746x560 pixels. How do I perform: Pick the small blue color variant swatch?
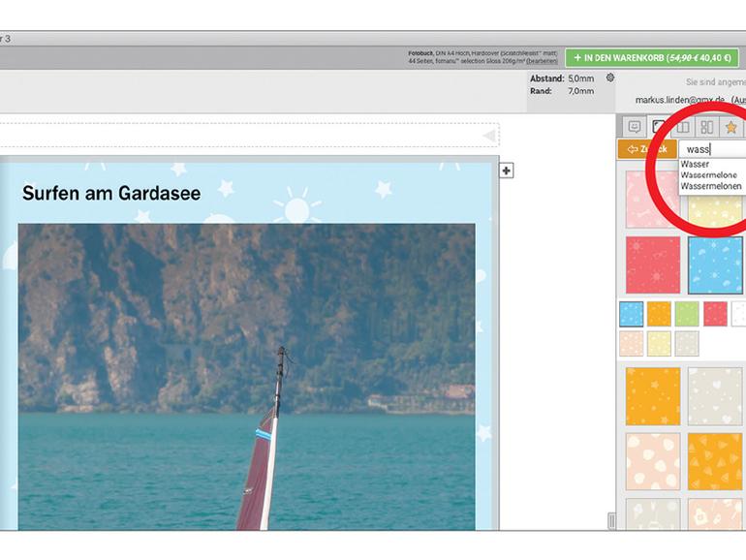[632, 314]
